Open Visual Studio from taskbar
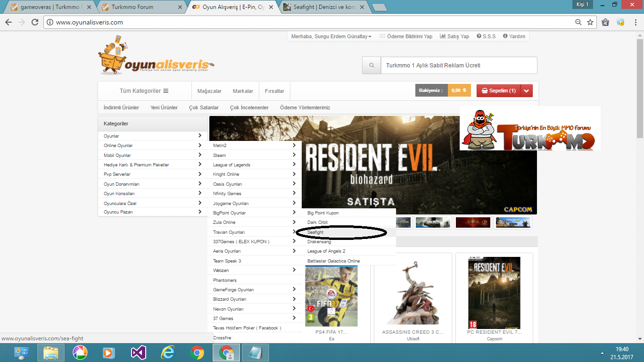644x362 pixels. tap(139, 353)
